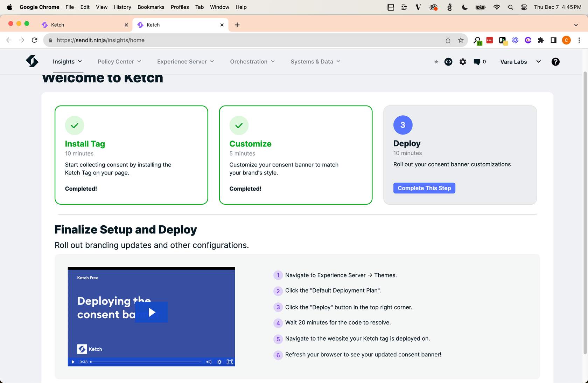Open the Bookmarks menu in menu bar
Viewport: 588px width, 383px height.
point(151,7)
